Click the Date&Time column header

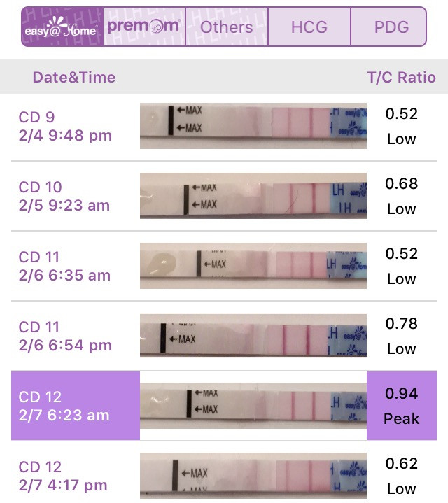pyautogui.click(x=74, y=78)
